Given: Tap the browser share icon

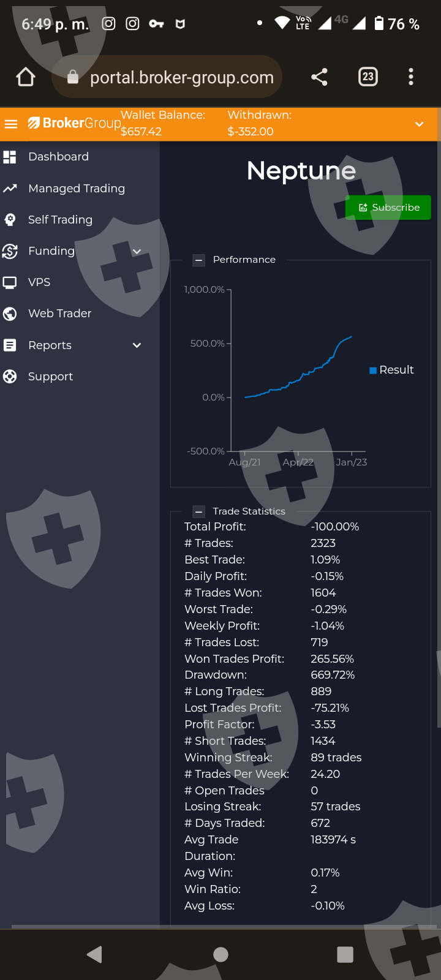Looking at the screenshot, I should [x=319, y=77].
